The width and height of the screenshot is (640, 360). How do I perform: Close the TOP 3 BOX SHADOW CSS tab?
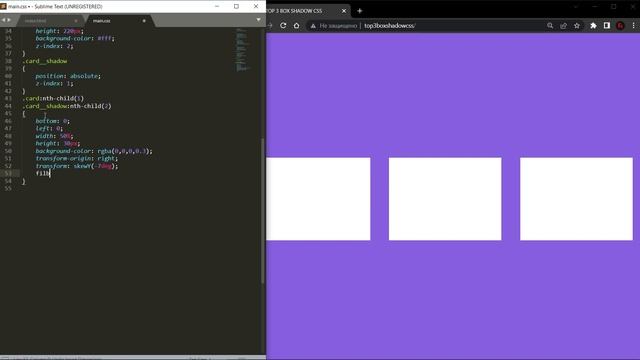point(344,11)
